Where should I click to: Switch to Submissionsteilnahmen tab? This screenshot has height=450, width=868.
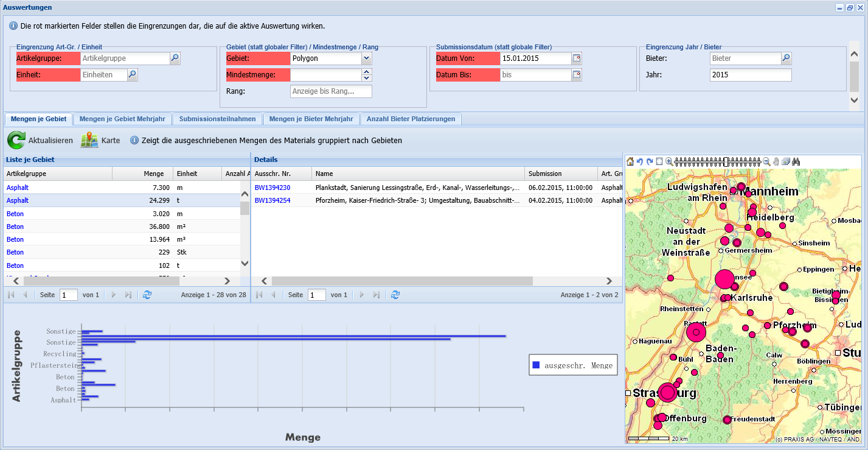[218, 119]
